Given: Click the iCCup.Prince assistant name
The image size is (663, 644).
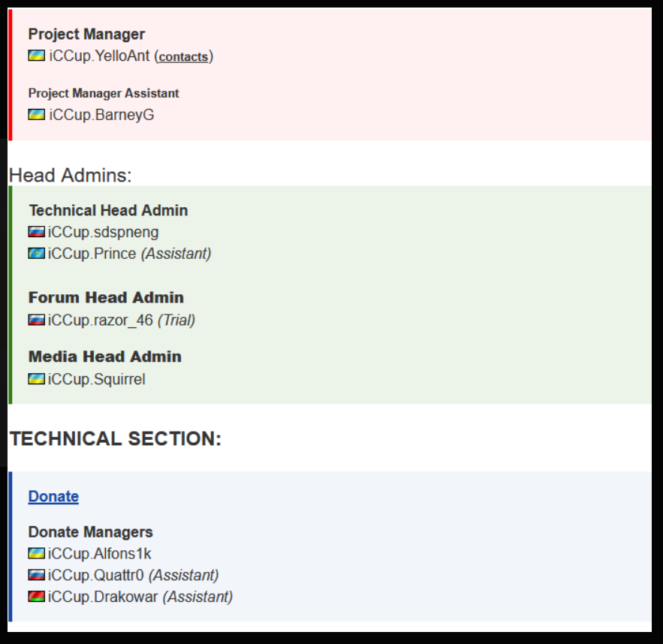Looking at the screenshot, I should (x=92, y=254).
